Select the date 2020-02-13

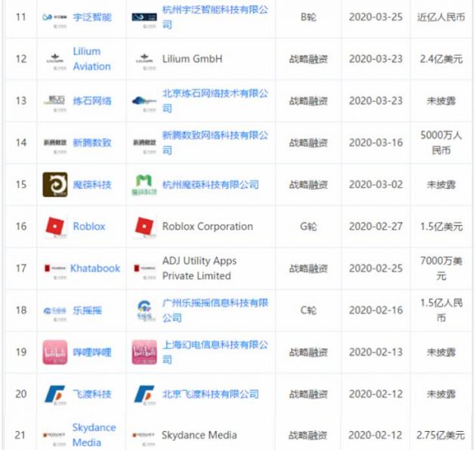click(376, 352)
